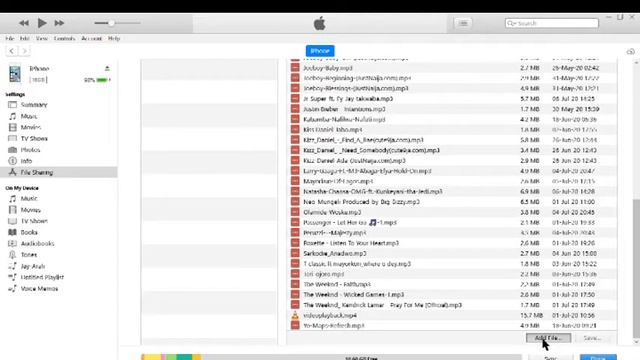Click the Sync button

point(551,358)
